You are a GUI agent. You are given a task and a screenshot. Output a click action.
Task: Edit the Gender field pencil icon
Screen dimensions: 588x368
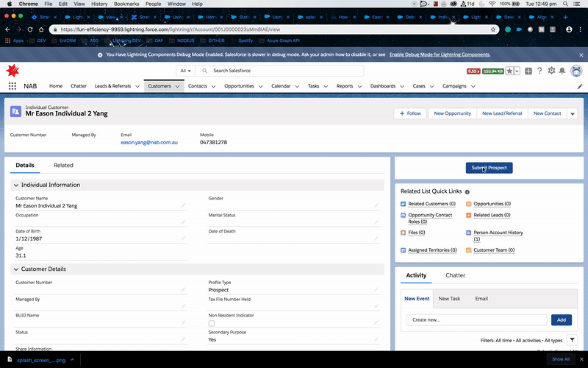(376, 205)
